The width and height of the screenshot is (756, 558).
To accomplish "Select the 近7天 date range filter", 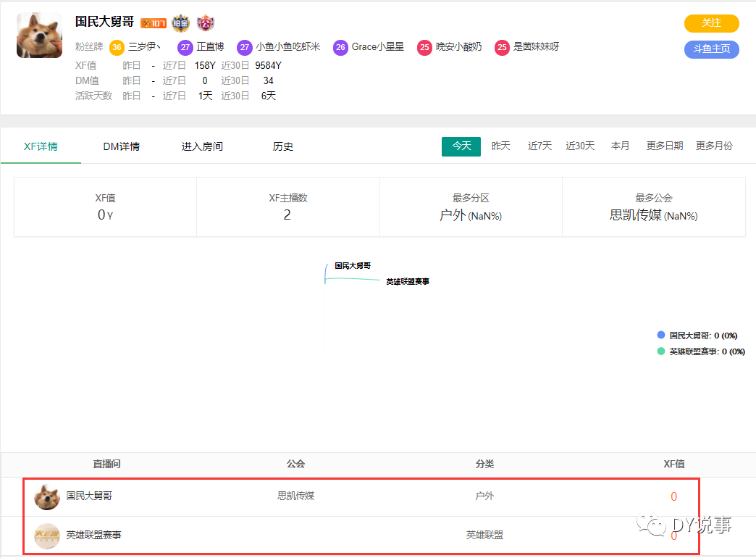I will click(539, 146).
